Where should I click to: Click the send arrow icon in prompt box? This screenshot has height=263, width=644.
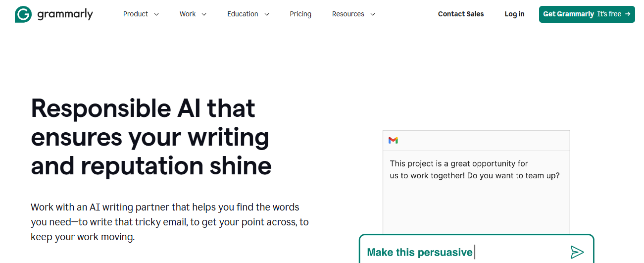pos(577,252)
